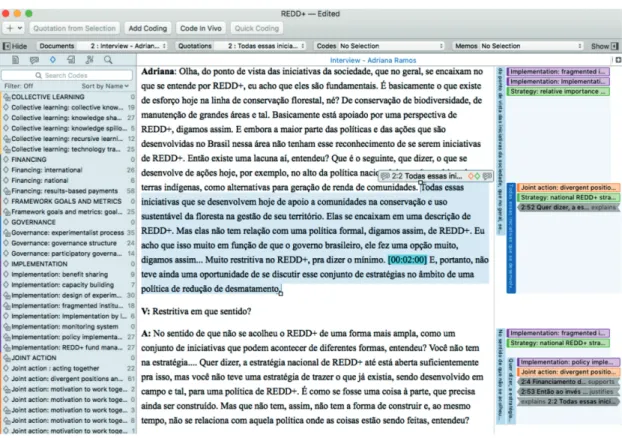This screenshot has height=438, width=622.
Task: Select the Financing: national code
Action: coord(68,180)
